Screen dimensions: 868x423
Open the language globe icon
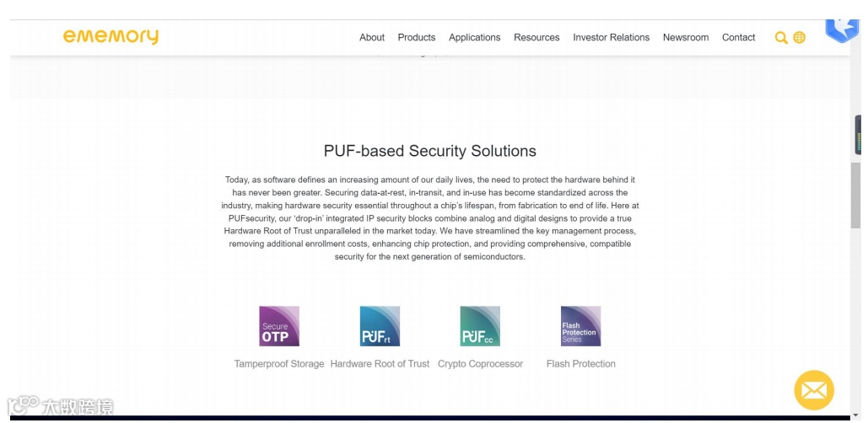(800, 38)
